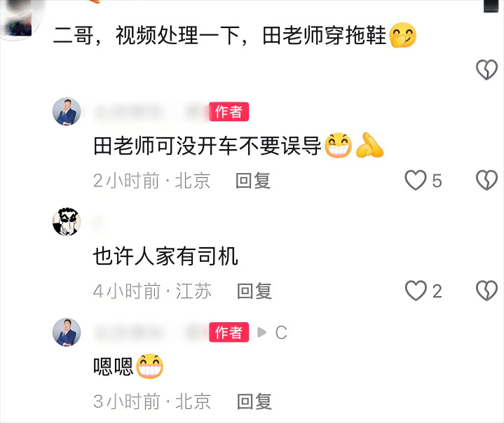The width and height of the screenshot is (504, 423).
Task: Open the blurred top commenter avatar
Action: 19,20
